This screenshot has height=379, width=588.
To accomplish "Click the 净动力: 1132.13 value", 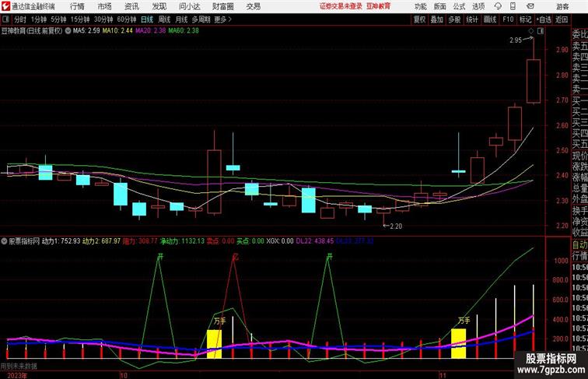I will pos(182,241).
